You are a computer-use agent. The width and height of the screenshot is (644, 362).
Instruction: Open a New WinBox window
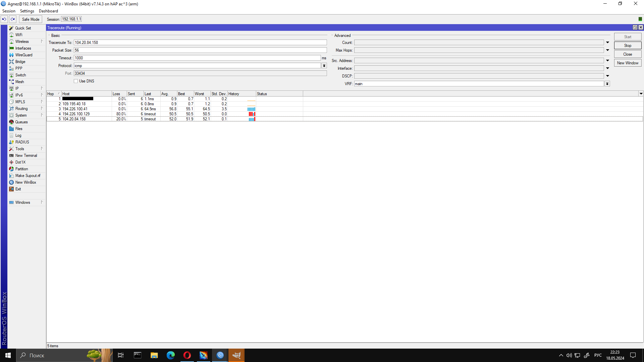pos(26,182)
